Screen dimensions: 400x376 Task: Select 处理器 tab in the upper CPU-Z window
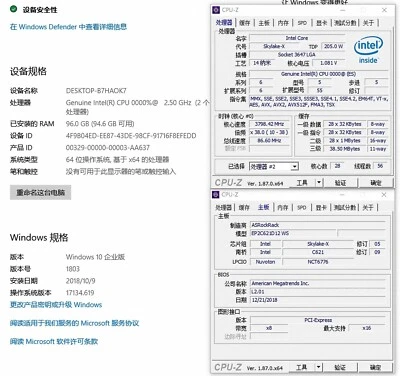224,22
